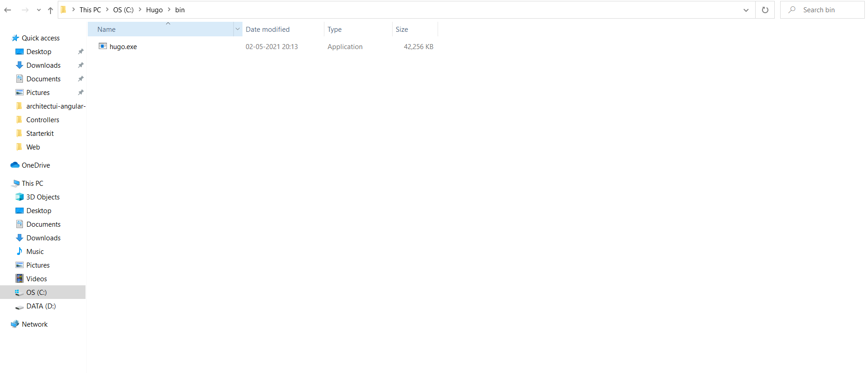Go up one folder level
868x373 pixels.
(50, 10)
